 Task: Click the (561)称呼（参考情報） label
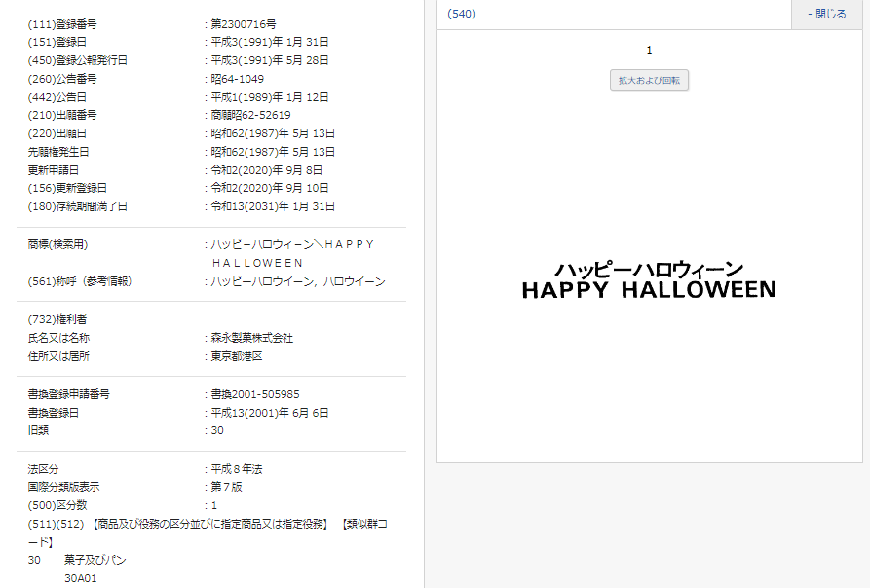pyautogui.click(x=80, y=281)
